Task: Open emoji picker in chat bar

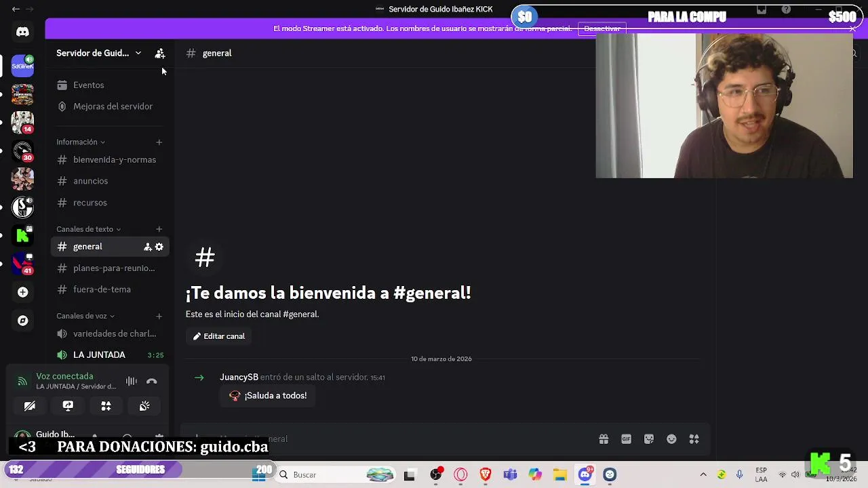Action: tap(671, 439)
